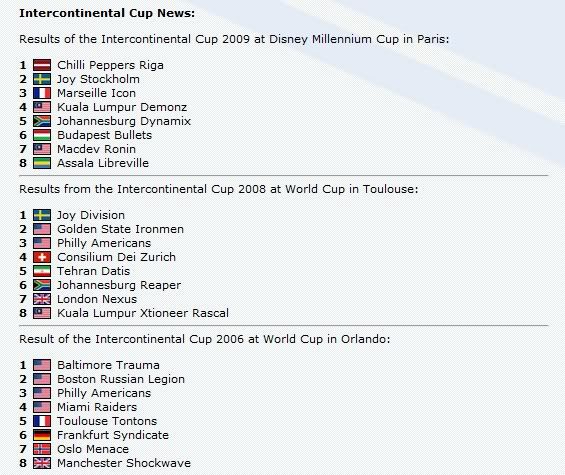
Task: Click Kuala Lumpur Xtioneer Rascal entry
Action: point(143,313)
